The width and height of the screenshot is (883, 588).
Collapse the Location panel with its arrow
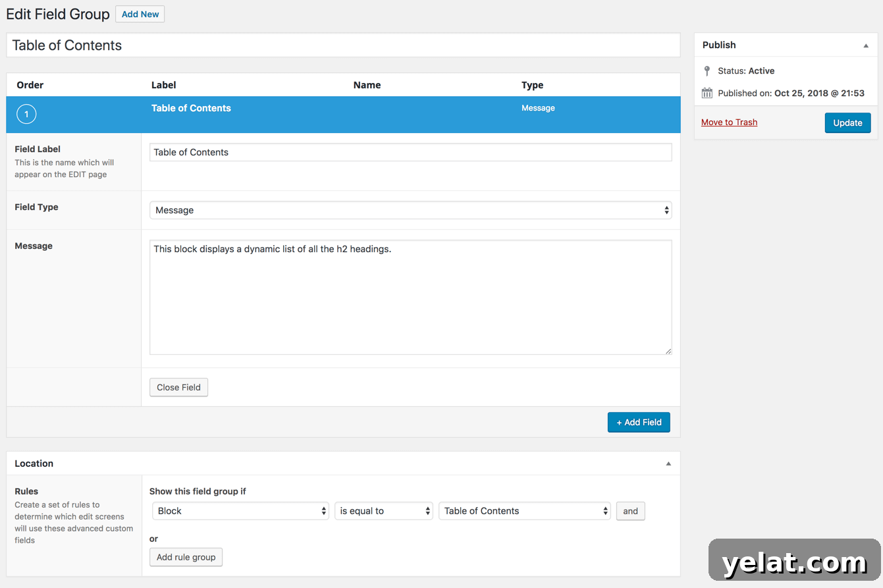[x=668, y=464]
